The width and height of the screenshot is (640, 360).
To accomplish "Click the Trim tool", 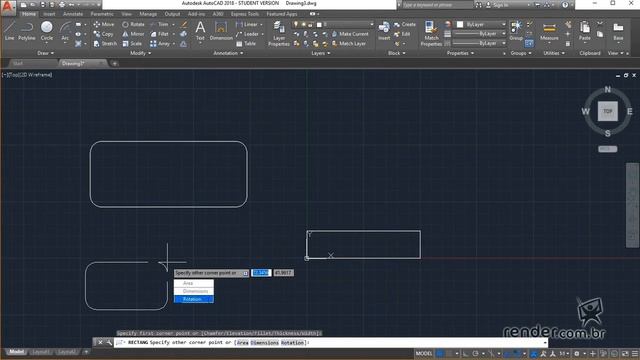I will click(x=159, y=24).
